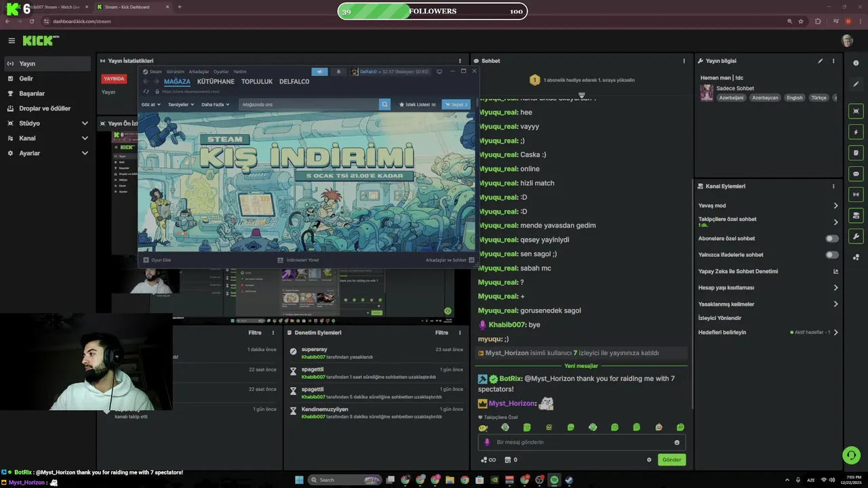Click the purple microphone chat identity icon

point(487,443)
